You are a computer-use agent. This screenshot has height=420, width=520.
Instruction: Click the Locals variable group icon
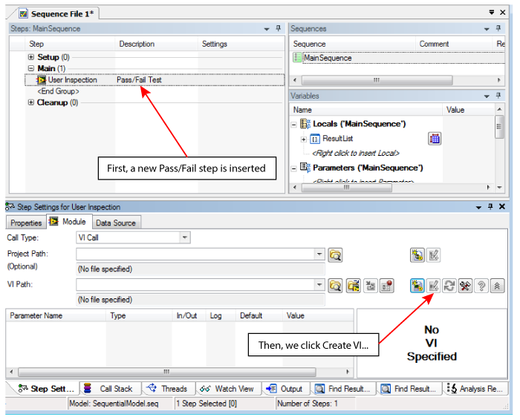[x=305, y=124]
